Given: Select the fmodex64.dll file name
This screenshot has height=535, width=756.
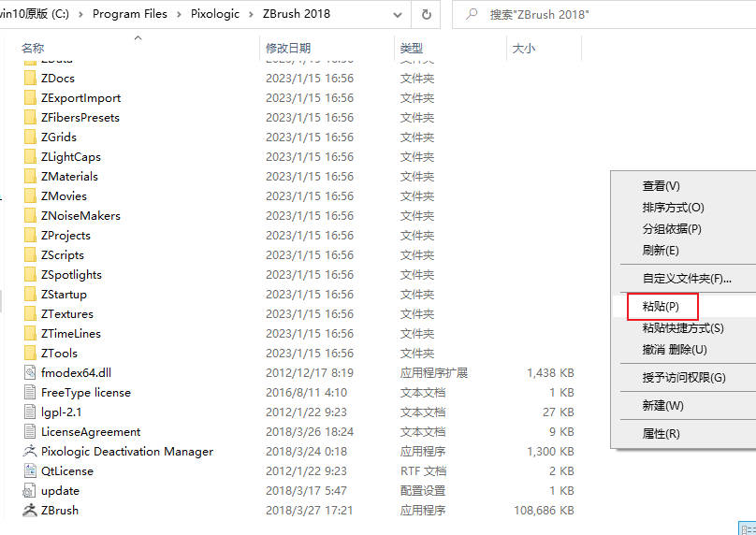Looking at the screenshot, I should [x=76, y=373].
